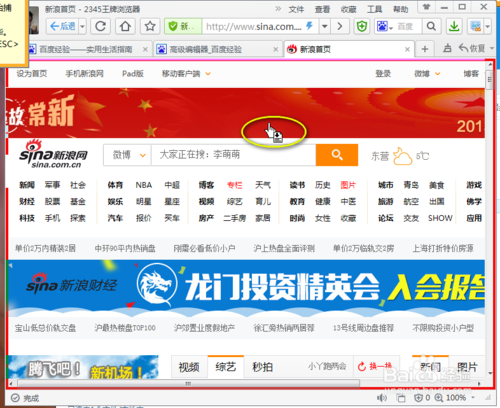Click the 中环90平内热销盘 ad link

(x=125, y=248)
